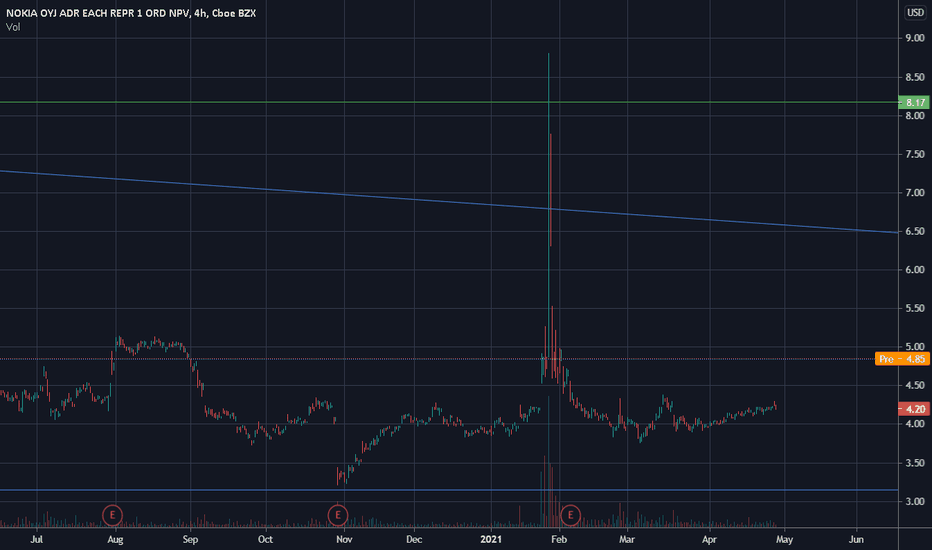Click the 2021 label on time axis

pyautogui.click(x=491, y=539)
